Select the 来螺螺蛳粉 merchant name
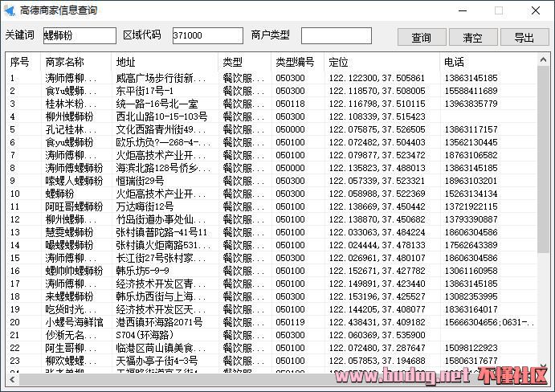This screenshot has height=392, width=555. click(69, 296)
